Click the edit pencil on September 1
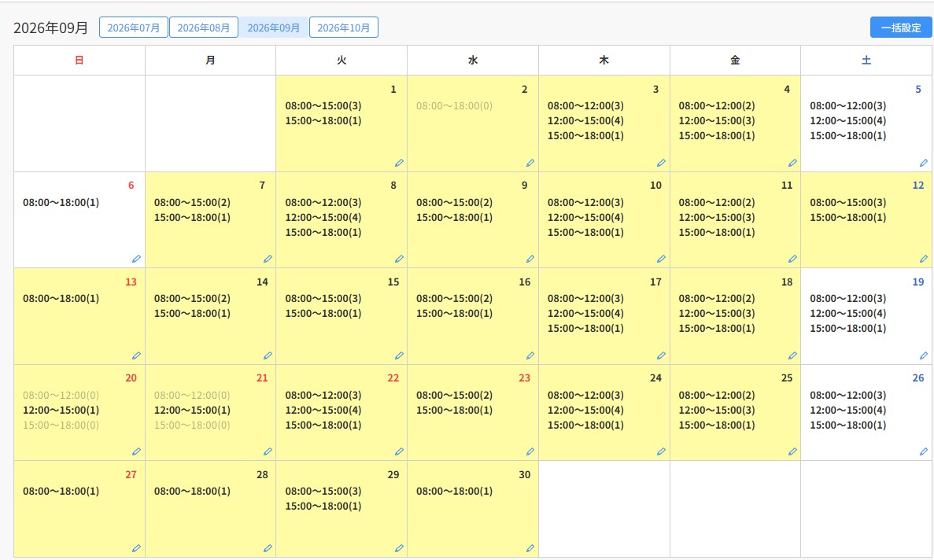Image resolution: width=934 pixels, height=560 pixels. point(399,163)
